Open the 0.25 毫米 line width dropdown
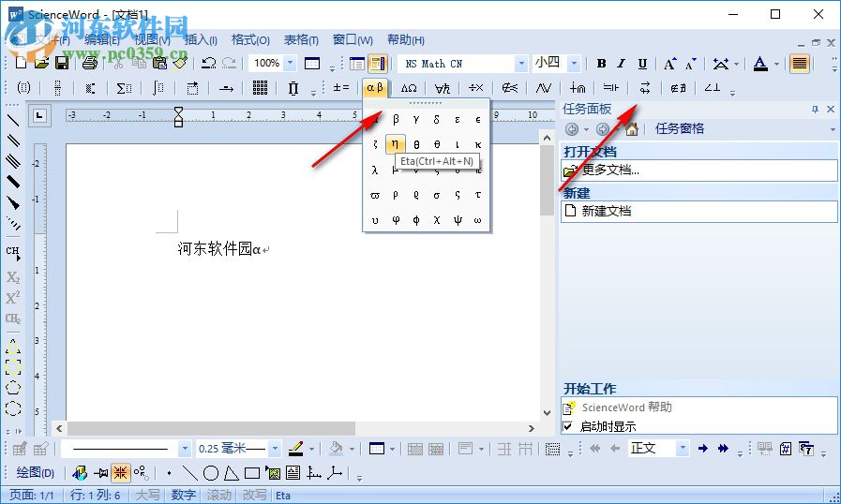Image resolution: width=841 pixels, height=504 pixels. pos(275,448)
